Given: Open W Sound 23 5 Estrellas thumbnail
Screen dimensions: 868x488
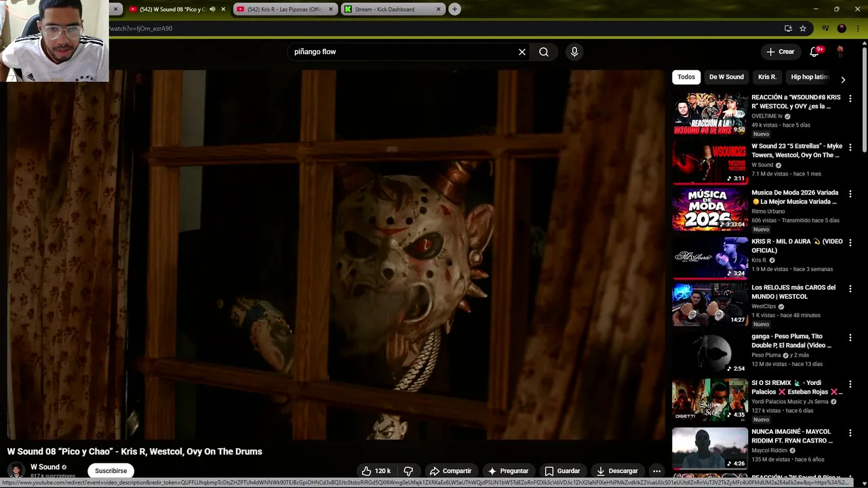Looking at the screenshot, I should 710,163.
